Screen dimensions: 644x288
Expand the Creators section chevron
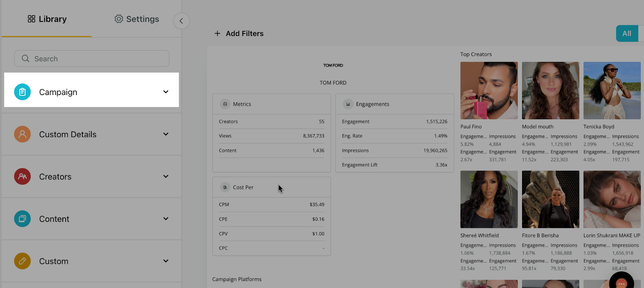point(166,176)
